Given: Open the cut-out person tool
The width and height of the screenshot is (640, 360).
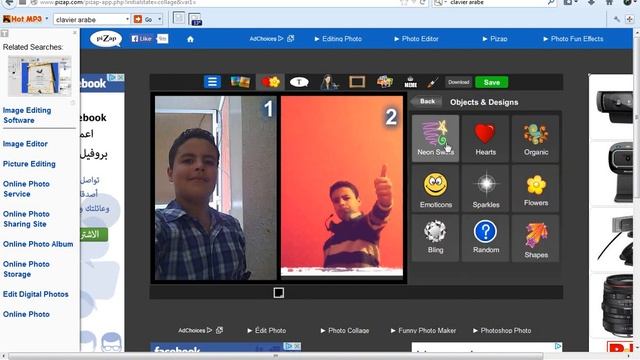Looking at the screenshot, I should click(x=329, y=82).
